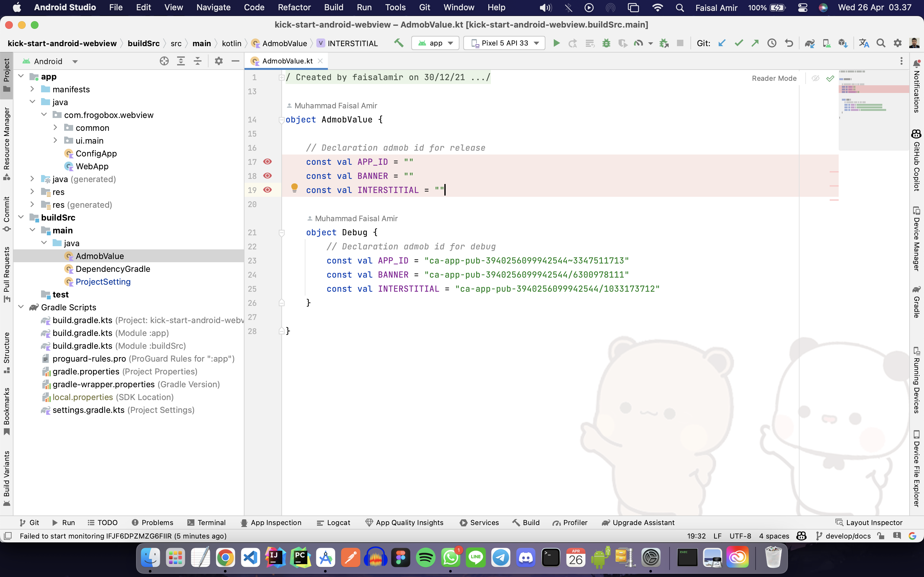Toggle breakpoint eye on line 17
Screen dimensions: 924x577
coord(268,162)
